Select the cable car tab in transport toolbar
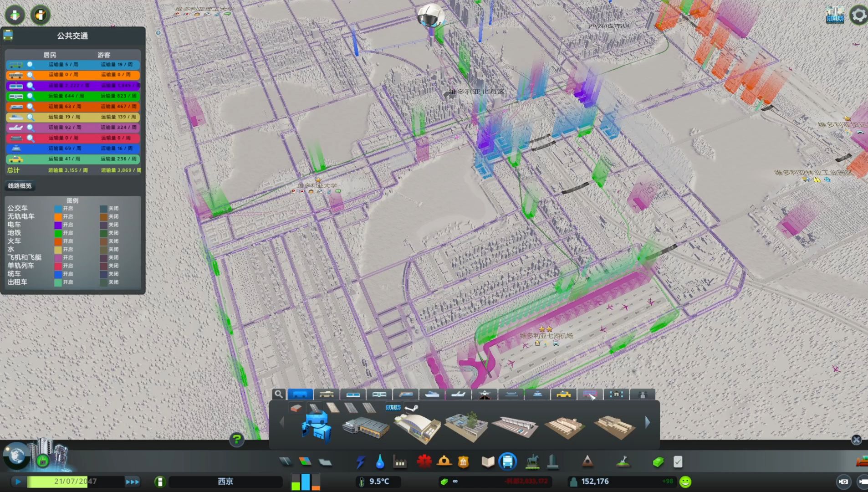Screen dimensions: 868x492 point(537,395)
